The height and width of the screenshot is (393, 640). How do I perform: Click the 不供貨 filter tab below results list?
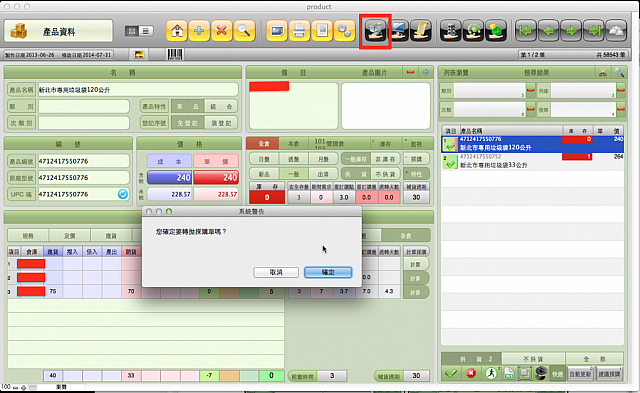point(533,359)
